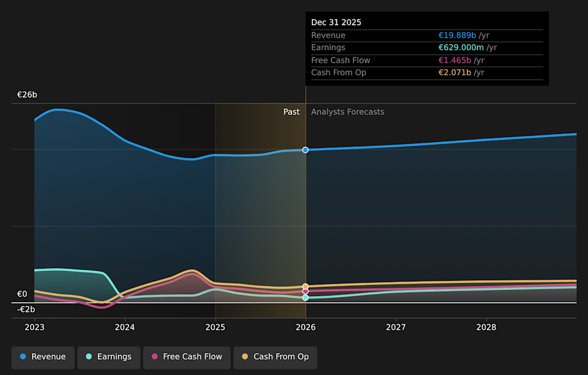588x375 pixels.
Task: Click the blue dot in Revenue legend
Action: point(23,357)
